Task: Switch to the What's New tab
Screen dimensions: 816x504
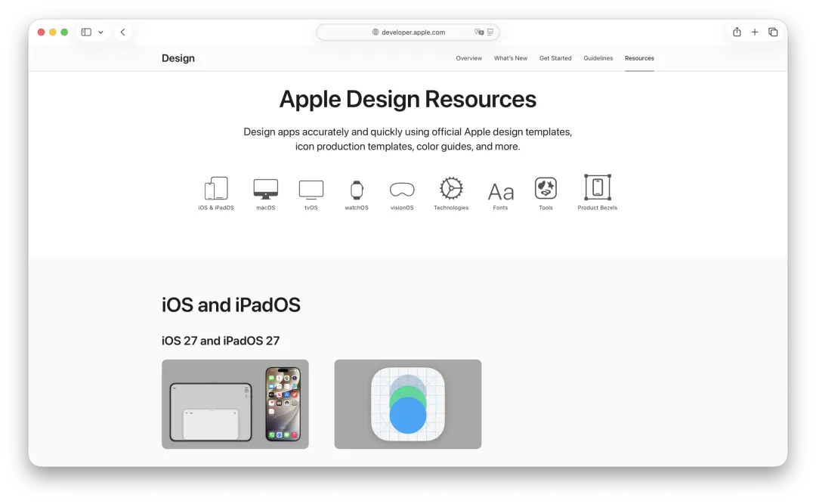Action: coord(511,58)
